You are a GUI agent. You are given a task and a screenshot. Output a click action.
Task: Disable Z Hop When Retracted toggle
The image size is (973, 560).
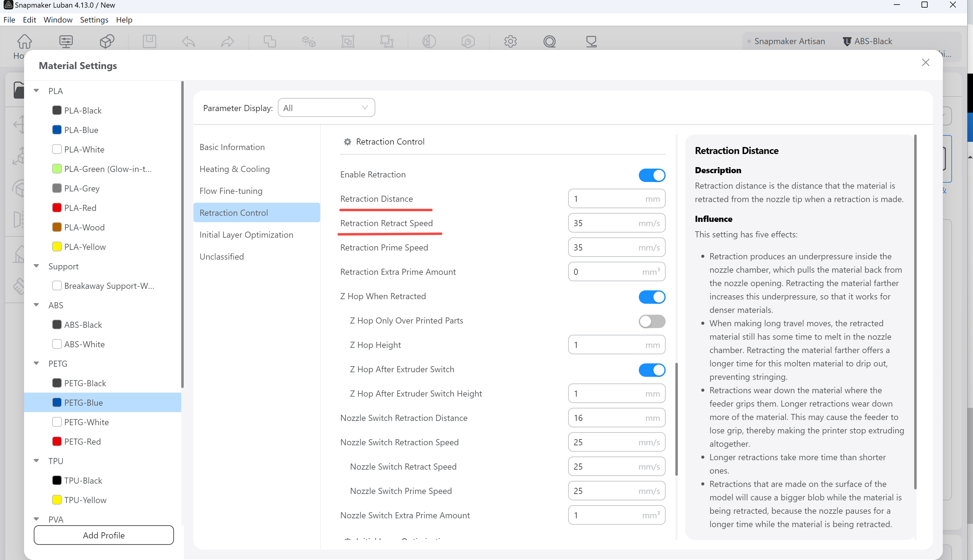(652, 296)
